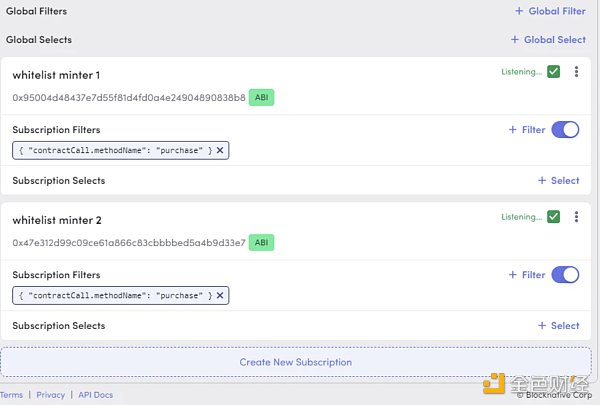Toggle filter switch off for whitelist minter 1
Image resolution: width=600 pixels, height=405 pixels.
coord(565,130)
